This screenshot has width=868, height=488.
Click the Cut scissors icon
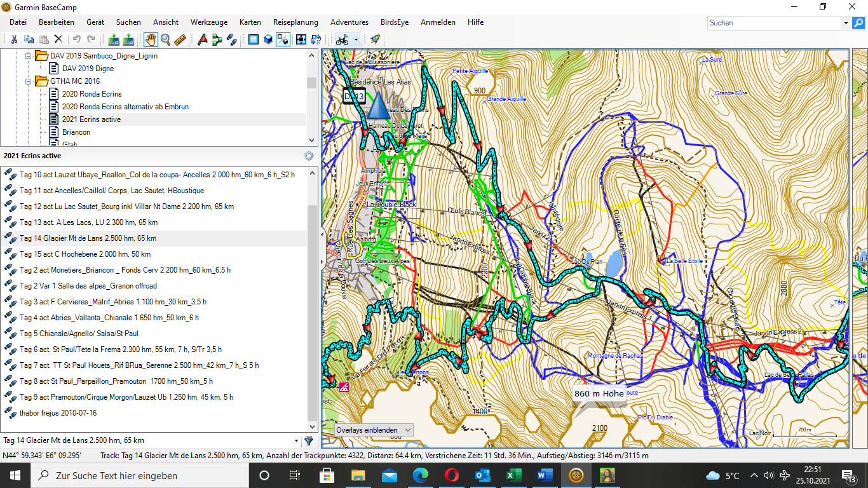pos(13,39)
